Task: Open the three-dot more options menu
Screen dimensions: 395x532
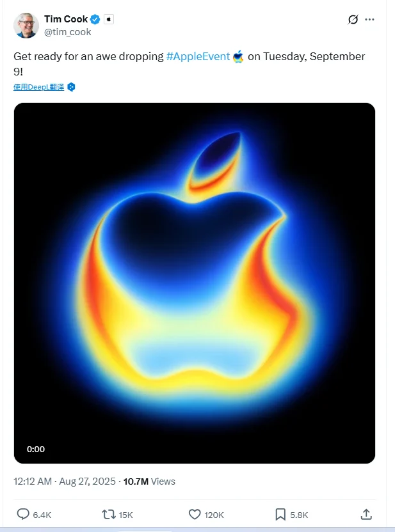Action: 370,20
